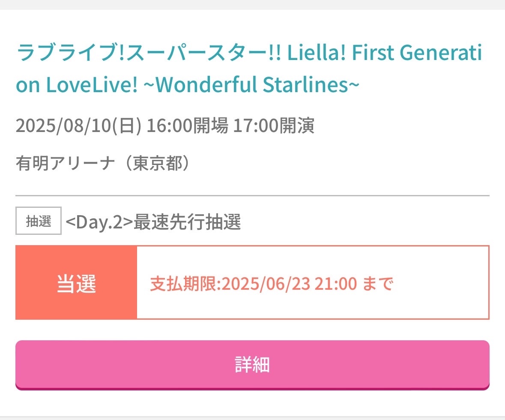Click the まで text after deadline
Screen dimensions: 505x420
[x=378, y=284]
